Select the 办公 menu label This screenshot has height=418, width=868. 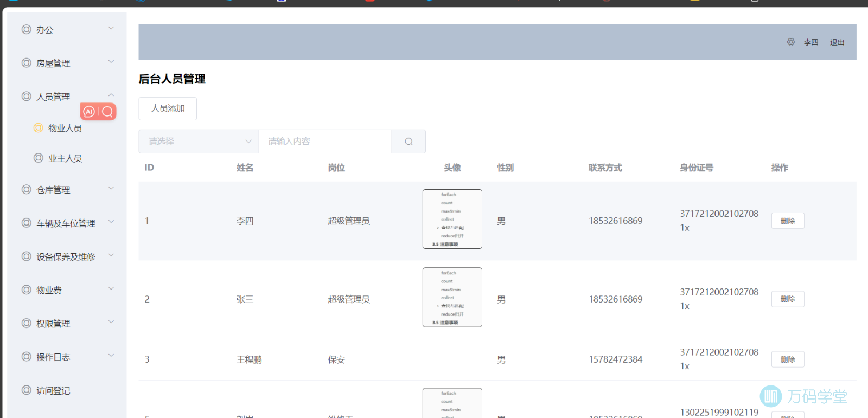45,30
